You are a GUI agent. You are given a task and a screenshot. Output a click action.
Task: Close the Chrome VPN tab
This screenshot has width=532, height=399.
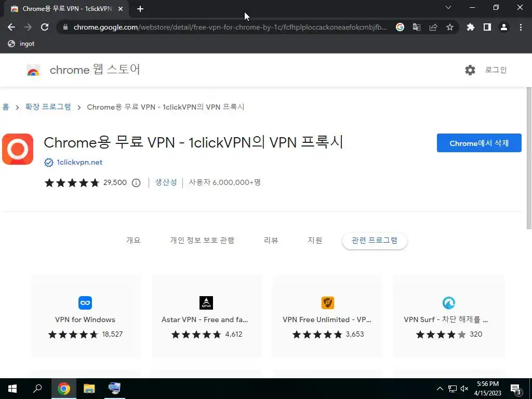point(121,9)
